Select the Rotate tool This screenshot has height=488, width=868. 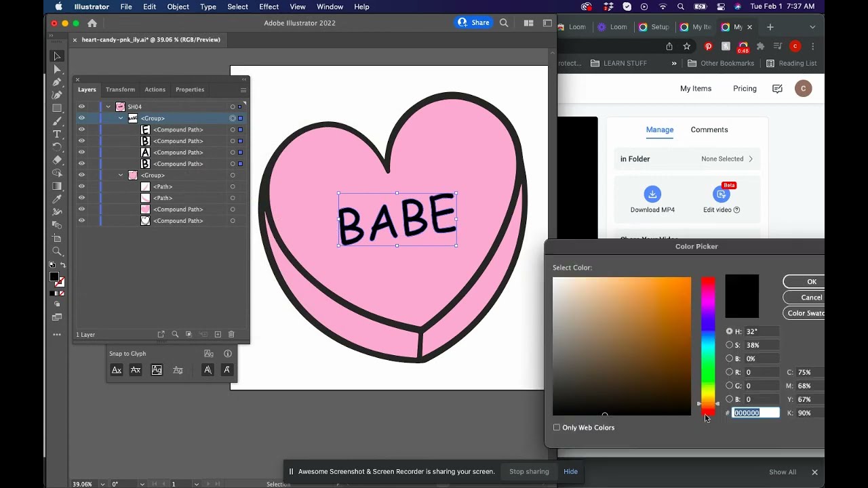click(57, 147)
